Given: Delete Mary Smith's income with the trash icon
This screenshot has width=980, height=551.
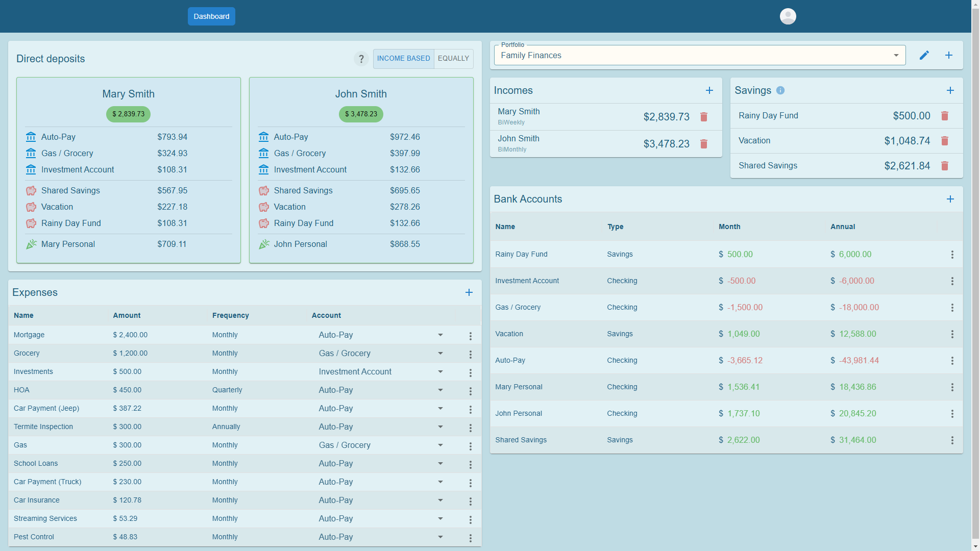Looking at the screenshot, I should coord(704,117).
